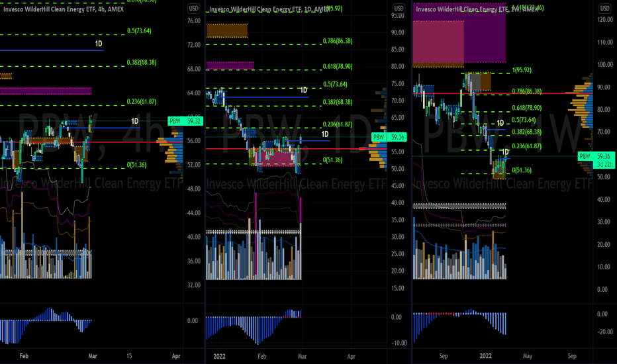Click 76.00 on the 4h chart price axis
This screenshot has width=617, height=364.
tap(193, 21)
